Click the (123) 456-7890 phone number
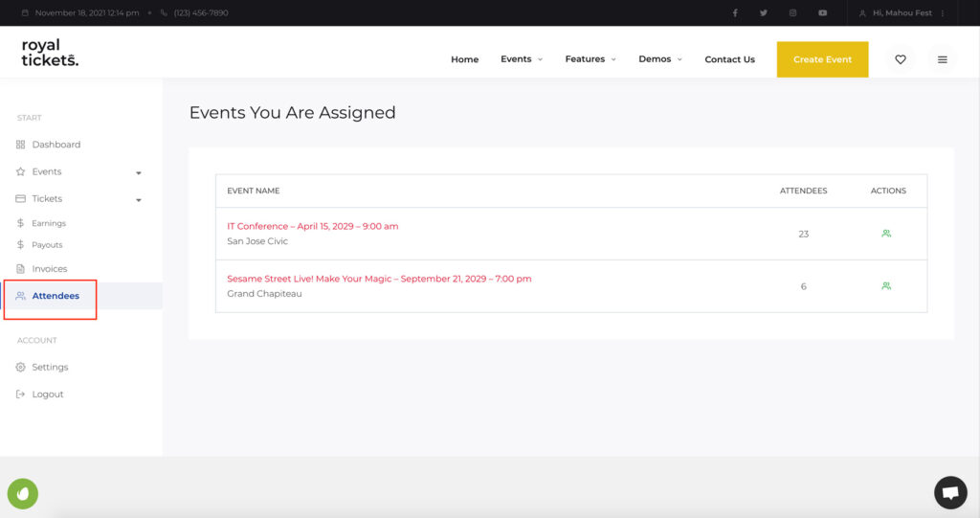Viewport: 980px width, 518px height. (x=201, y=12)
